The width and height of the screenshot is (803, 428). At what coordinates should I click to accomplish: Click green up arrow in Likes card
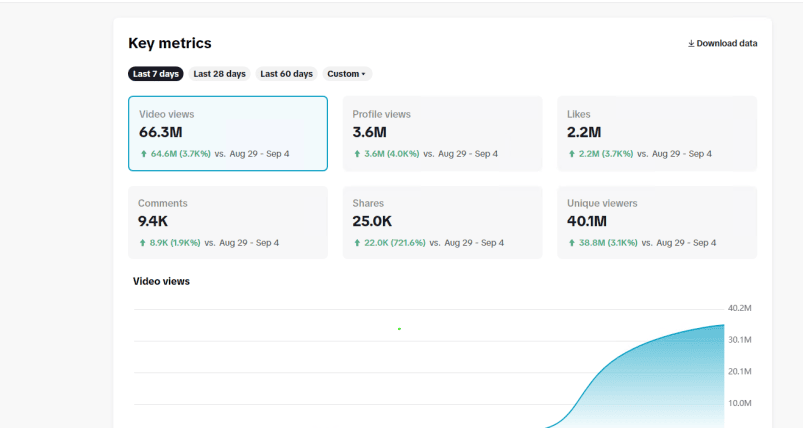pyautogui.click(x=571, y=154)
